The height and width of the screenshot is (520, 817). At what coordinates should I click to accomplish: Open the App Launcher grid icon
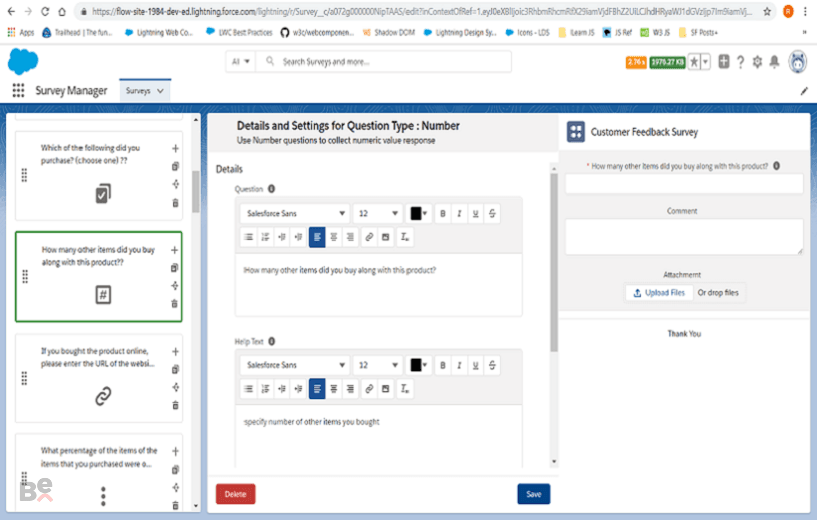coord(18,90)
